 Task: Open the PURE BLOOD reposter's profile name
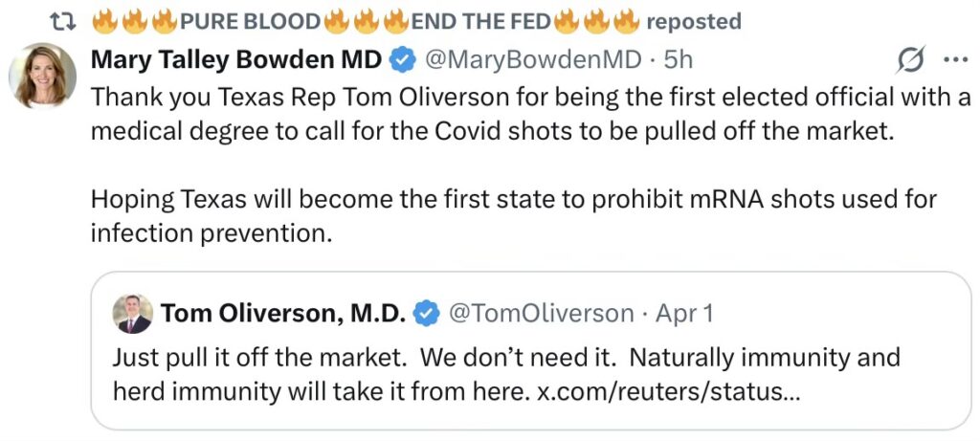tap(251, 20)
